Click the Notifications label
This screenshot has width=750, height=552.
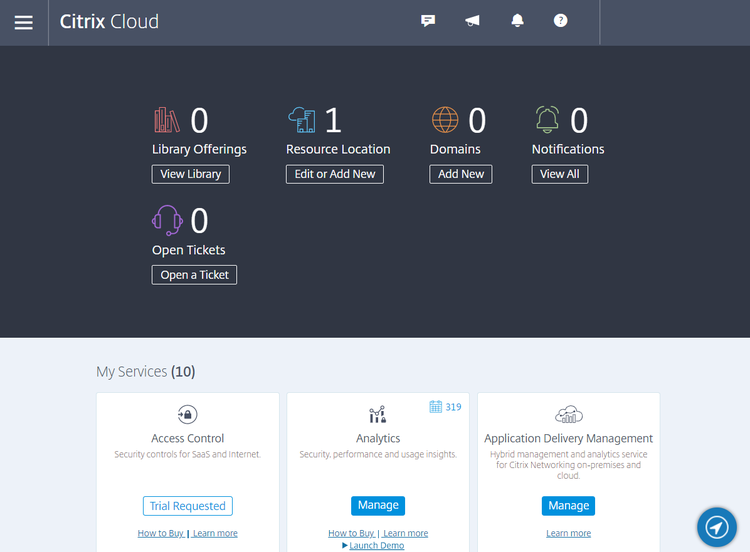click(568, 149)
